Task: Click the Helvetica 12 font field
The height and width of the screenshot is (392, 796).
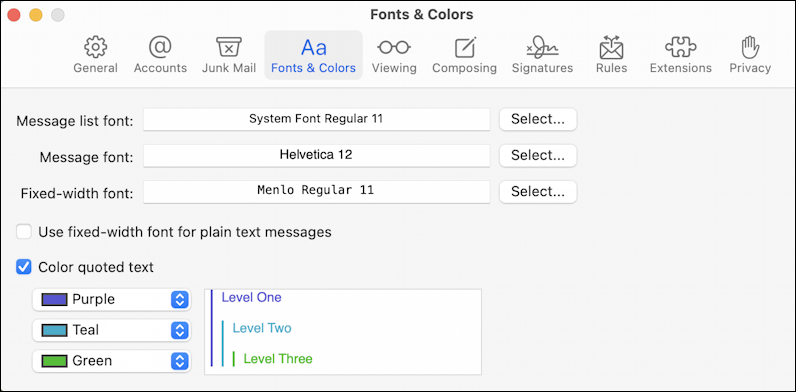Action: [x=316, y=155]
